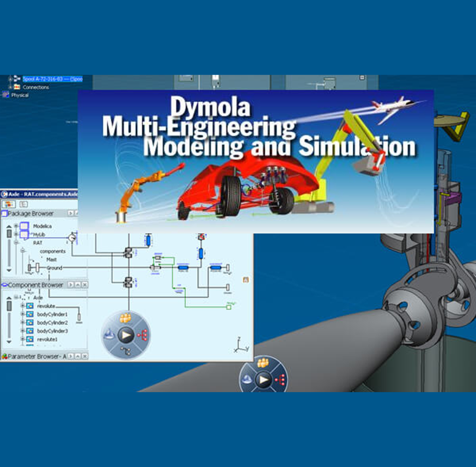Viewport: 476px width, 467px height.
Task: Collapse the Parameter Browser with its up-arrow button
Action: (x=78, y=356)
